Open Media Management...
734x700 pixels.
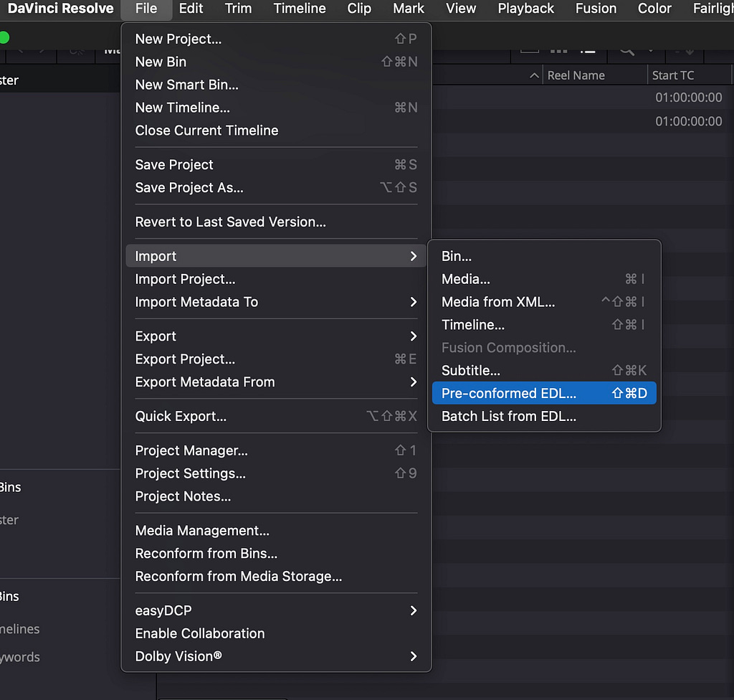(x=276, y=531)
